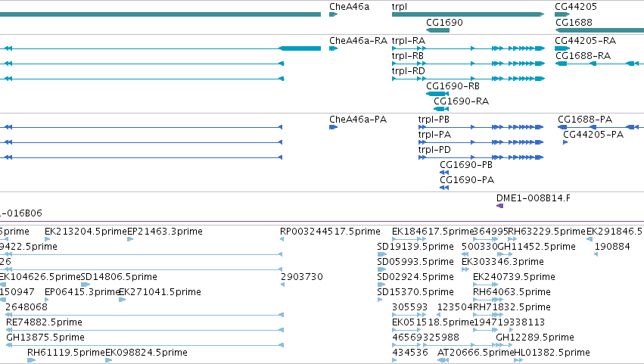
Task: Click the SD14806.5prime EST label
Action: click(x=119, y=277)
